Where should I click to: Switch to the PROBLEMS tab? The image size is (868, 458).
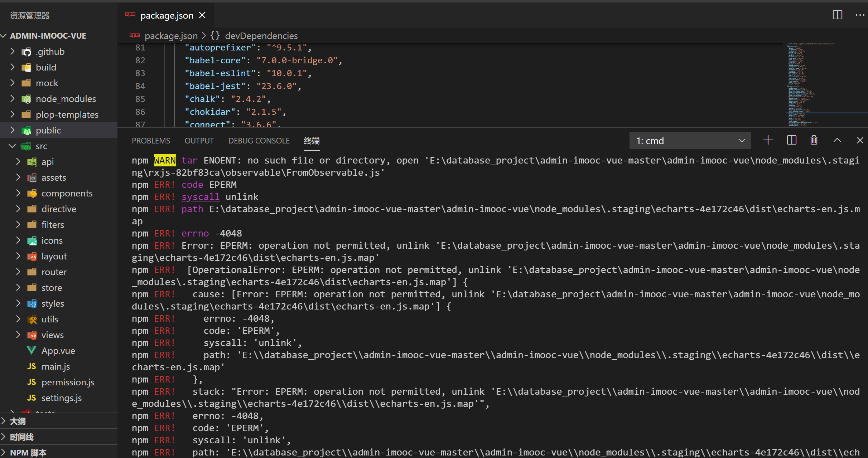pos(151,141)
